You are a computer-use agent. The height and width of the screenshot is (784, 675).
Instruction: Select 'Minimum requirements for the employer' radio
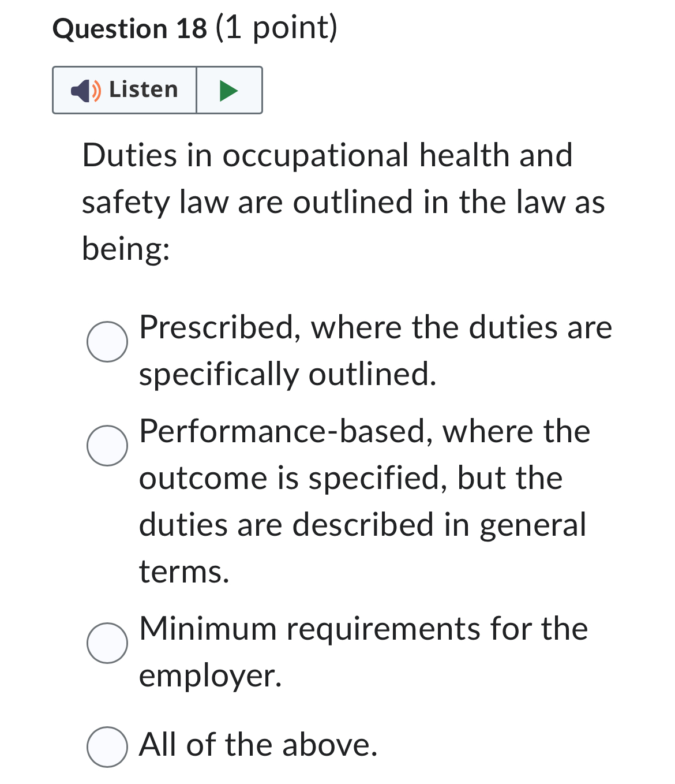point(107,642)
